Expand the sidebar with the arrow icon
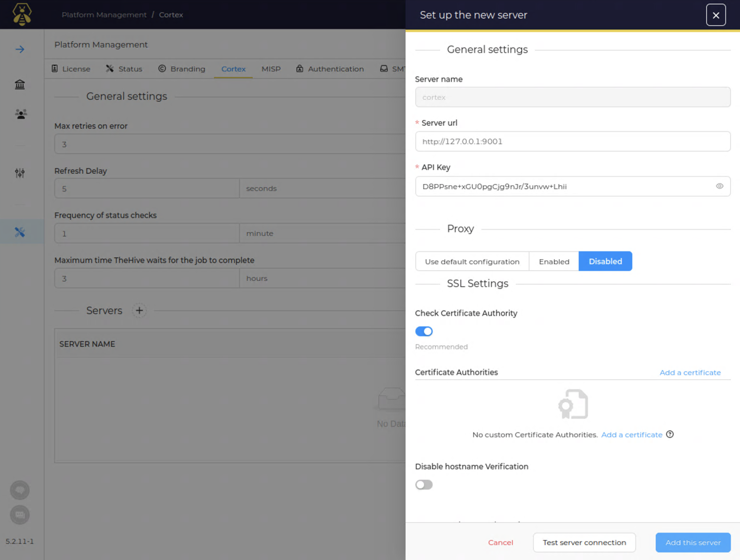 click(20, 49)
